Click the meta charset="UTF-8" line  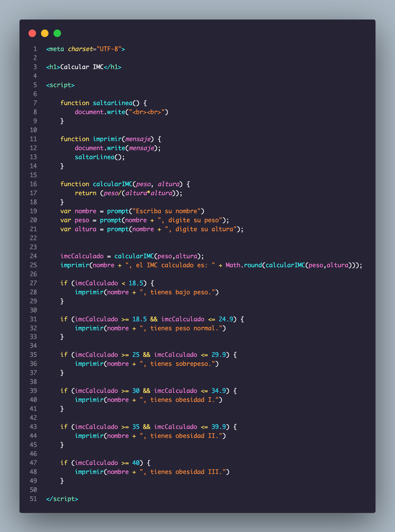pos(85,49)
